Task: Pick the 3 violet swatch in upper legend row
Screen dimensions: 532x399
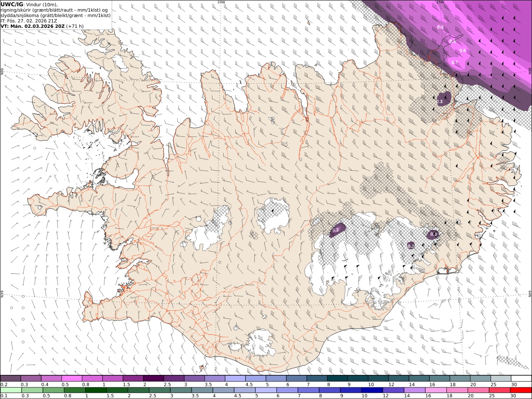Action: [195, 378]
